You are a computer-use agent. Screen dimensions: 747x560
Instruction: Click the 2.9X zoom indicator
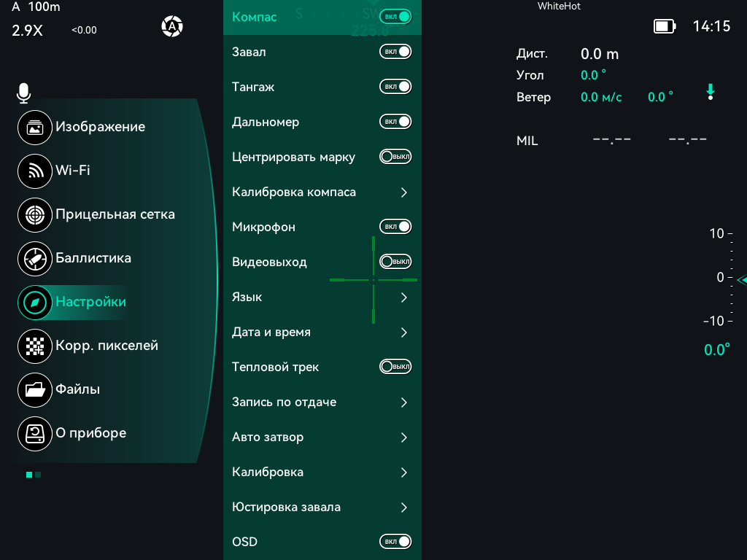27,31
